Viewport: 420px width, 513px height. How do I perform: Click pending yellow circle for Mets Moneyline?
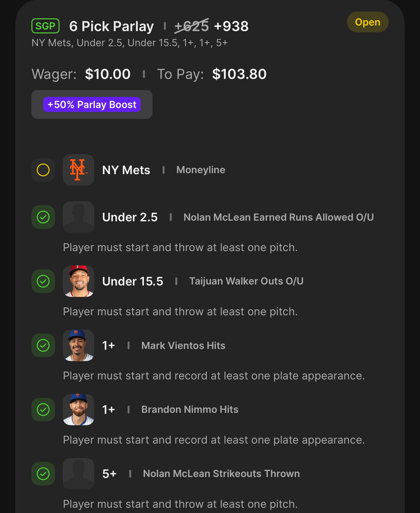[x=43, y=170]
